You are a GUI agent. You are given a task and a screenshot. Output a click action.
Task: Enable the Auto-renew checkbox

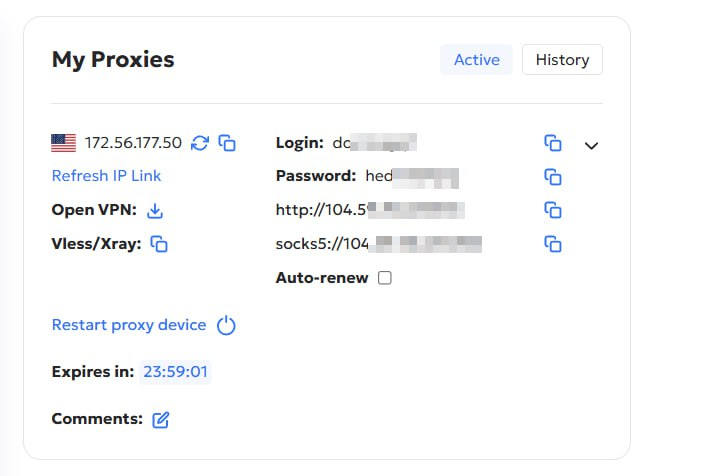pos(385,278)
